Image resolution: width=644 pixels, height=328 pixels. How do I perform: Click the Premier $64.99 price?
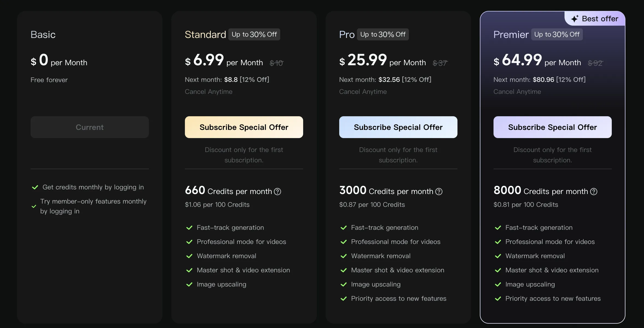click(x=518, y=60)
